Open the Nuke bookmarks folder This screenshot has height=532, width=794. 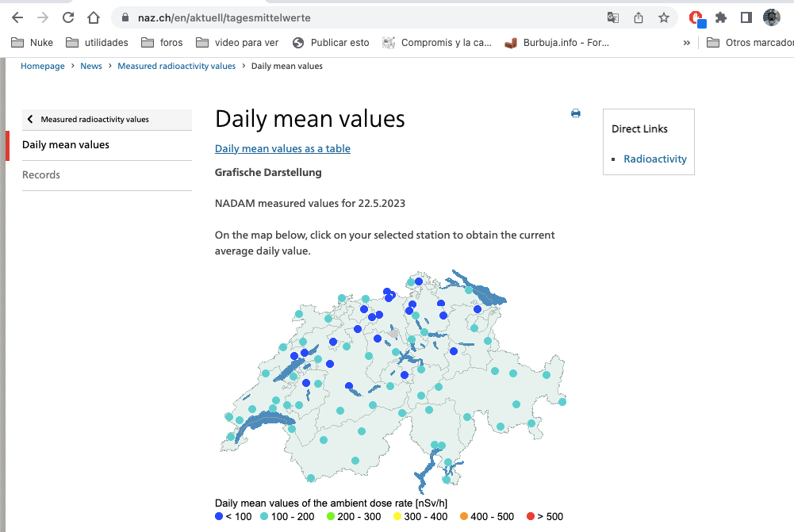33,43
